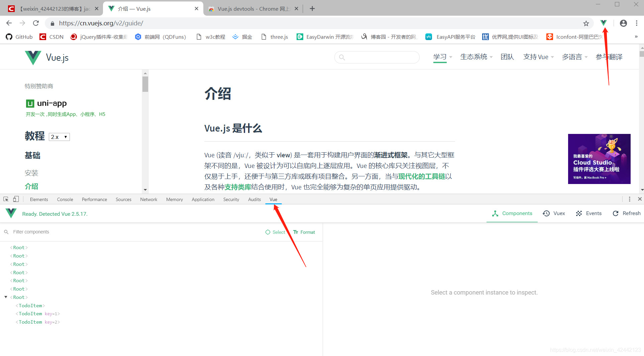Focus the Vue.js site search box
Image resolution: width=644 pixels, height=356 pixels.
(x=377, y=57)
